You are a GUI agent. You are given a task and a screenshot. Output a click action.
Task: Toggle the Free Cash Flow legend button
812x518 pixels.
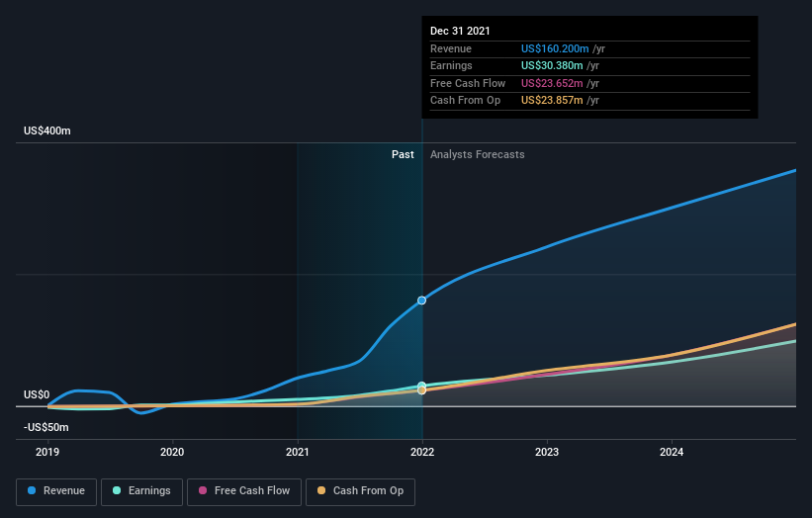[x=244, y=491]
